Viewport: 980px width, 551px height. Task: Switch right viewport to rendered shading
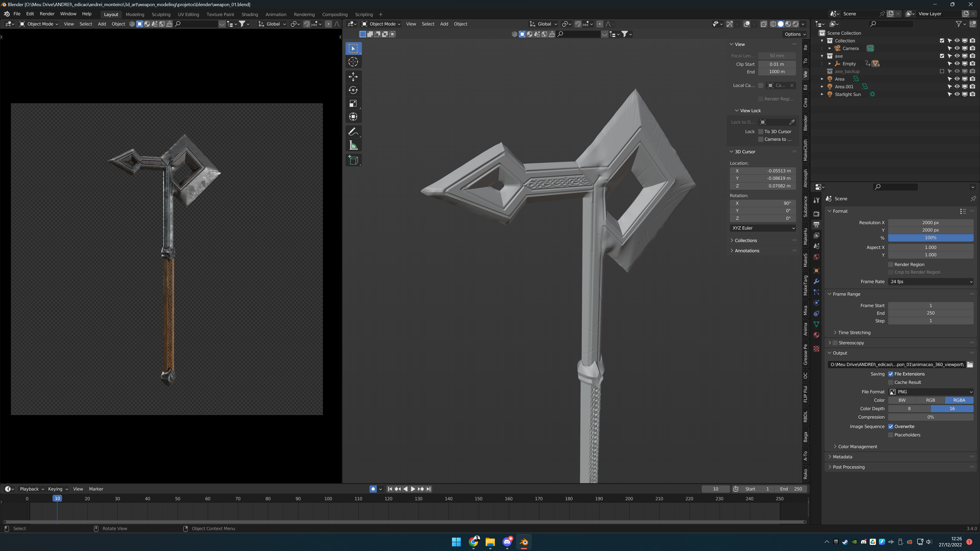[x=795, y=24]
